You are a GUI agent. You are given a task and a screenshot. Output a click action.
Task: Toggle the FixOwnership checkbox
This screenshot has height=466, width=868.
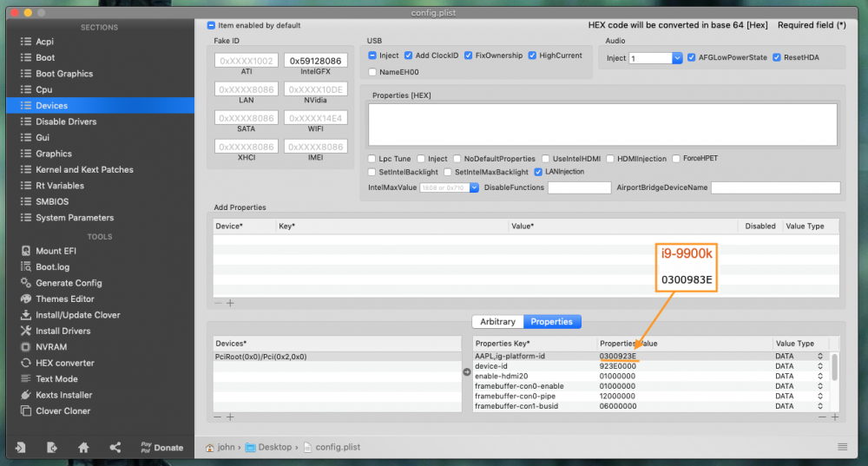click(469, 56)
